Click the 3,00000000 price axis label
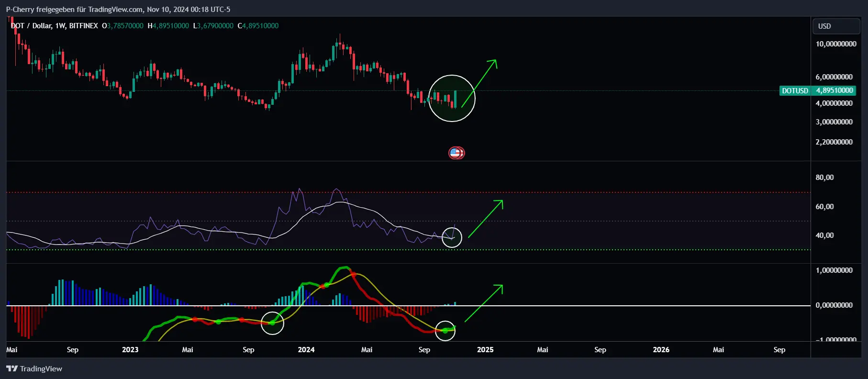 coord(834,122)
